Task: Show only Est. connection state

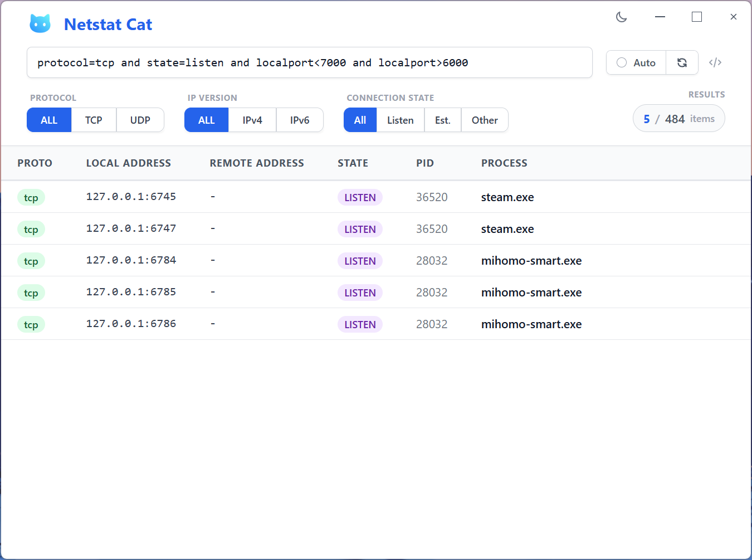Action: pyautogui.click(x=443, y=120)
